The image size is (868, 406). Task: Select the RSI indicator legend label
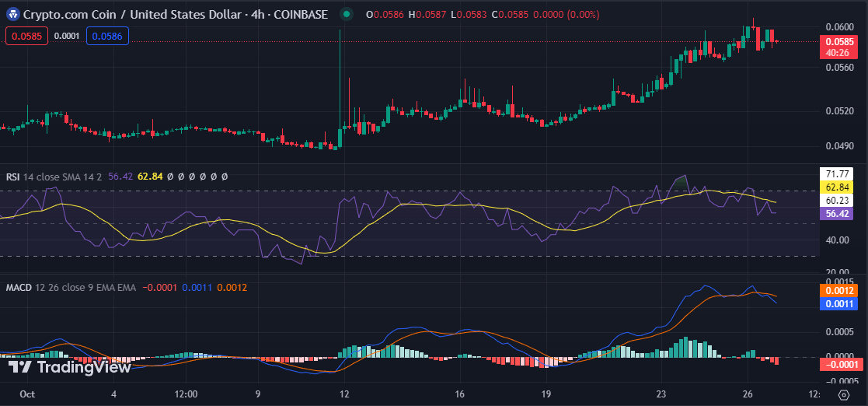[13, 177]
